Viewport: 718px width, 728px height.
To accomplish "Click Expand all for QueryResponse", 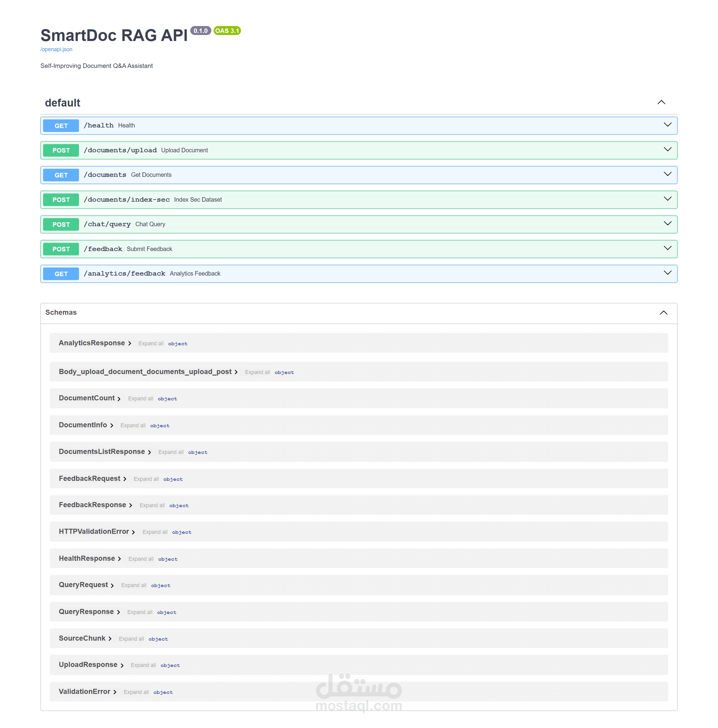I will click(140, 612).
